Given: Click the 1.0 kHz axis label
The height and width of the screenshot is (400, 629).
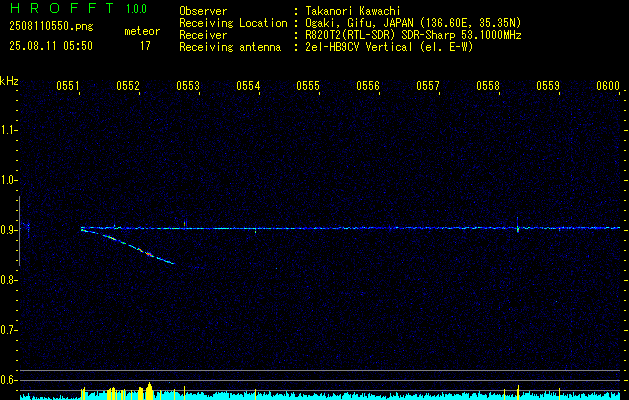Looking at the screenshot, I should (x=8, y=180).
